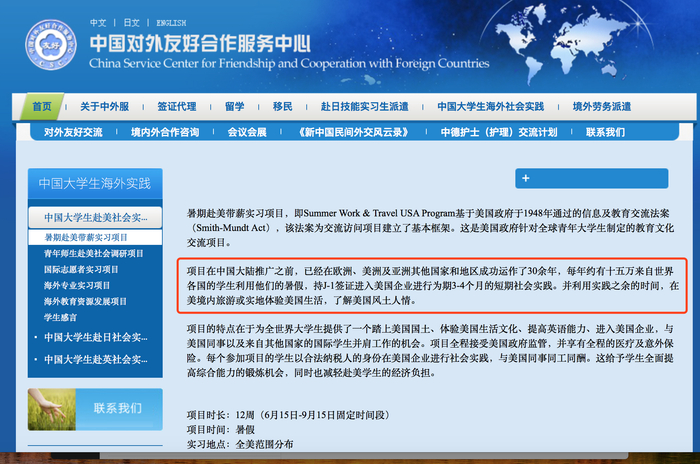Select 海外教育资源发展项目 in sidebar
This screenshot has height=464, width=700.
pyautogui.click(x=85, y=301)
